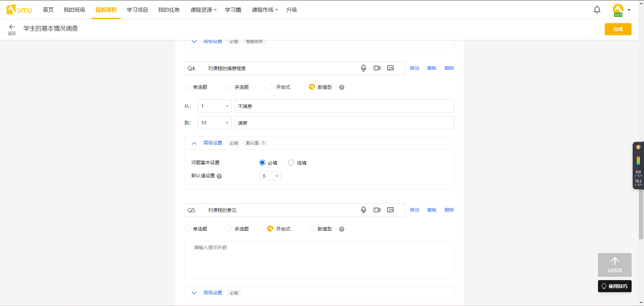The height and width of the screenshot is (306, 644).
Task: Click the back-to-top arrow button
Action: [x=614, y=264]
